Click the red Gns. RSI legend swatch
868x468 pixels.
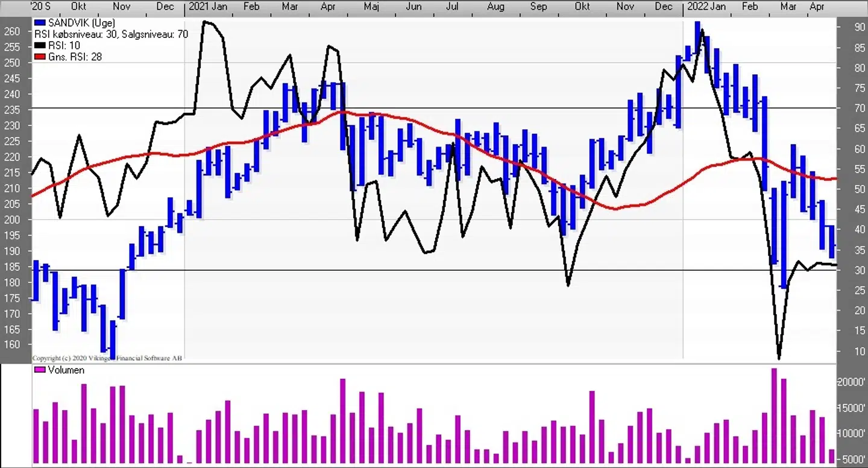(40, 57)
